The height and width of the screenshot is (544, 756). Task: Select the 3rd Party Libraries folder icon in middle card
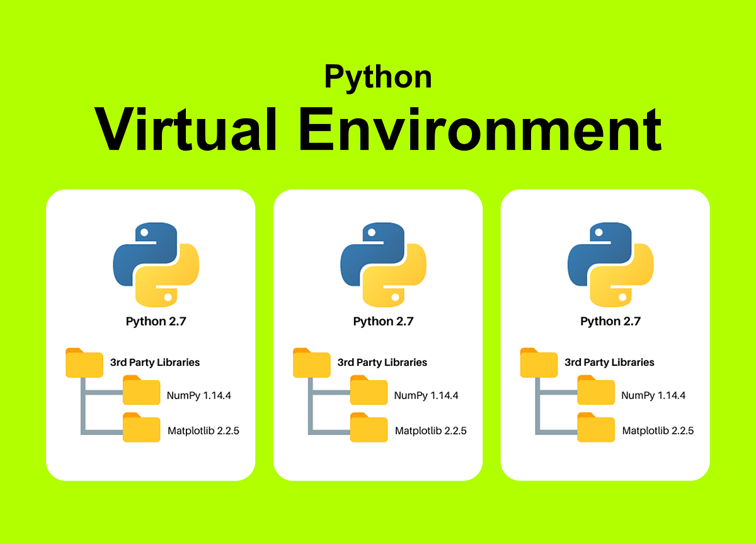pos(312,363)
